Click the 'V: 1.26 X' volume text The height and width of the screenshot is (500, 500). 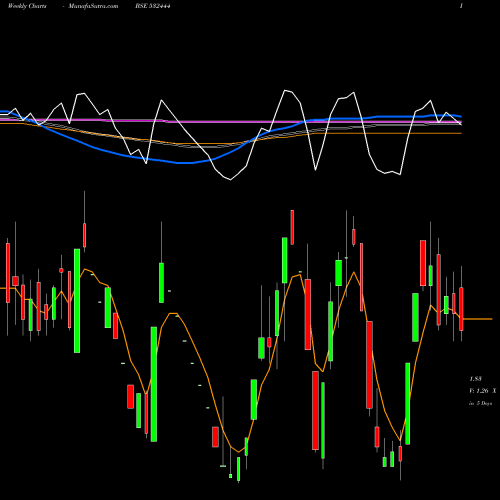pyautogui.click(x=483, y=391)
